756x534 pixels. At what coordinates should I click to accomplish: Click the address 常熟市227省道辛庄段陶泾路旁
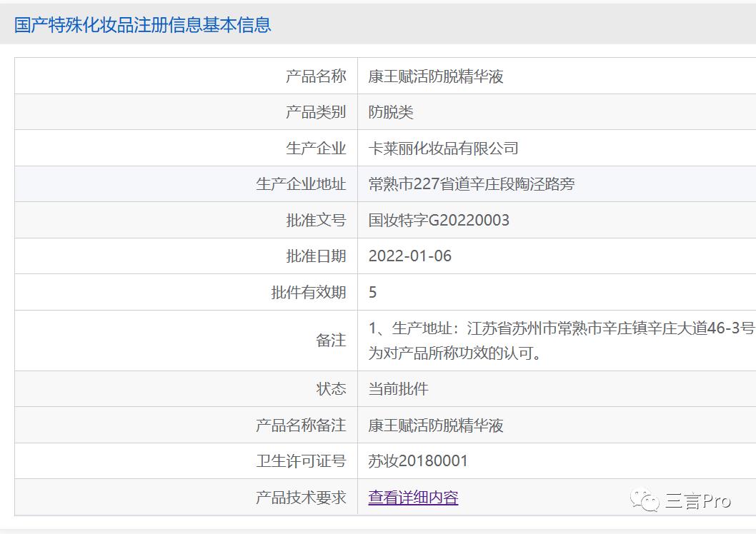(472, 184)
